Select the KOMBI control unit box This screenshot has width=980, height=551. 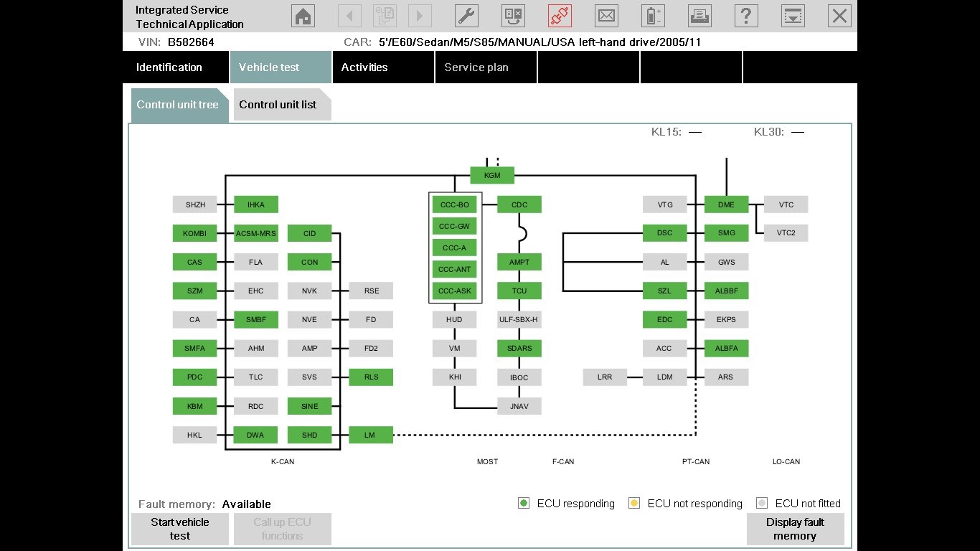(x=194, y=233)
